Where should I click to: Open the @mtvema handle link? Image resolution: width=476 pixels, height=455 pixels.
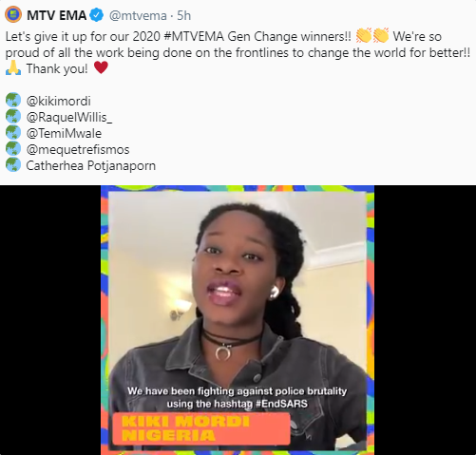point(138,15)
